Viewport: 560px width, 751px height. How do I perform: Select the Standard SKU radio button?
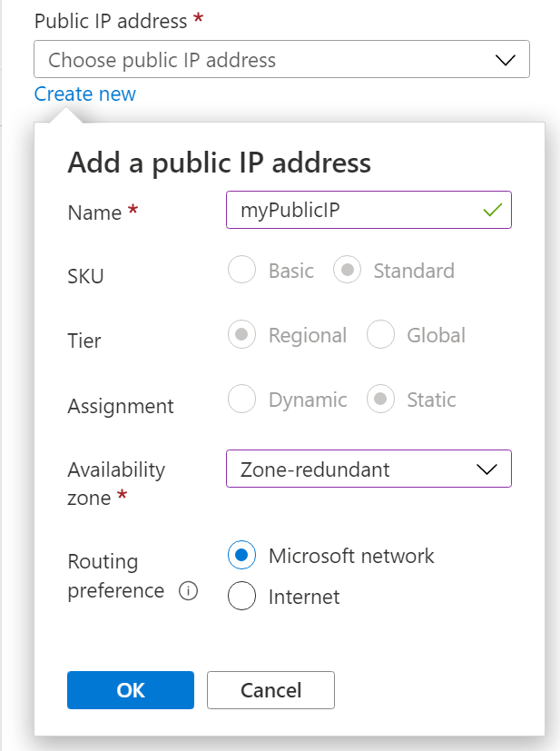[x=347, y=270]
